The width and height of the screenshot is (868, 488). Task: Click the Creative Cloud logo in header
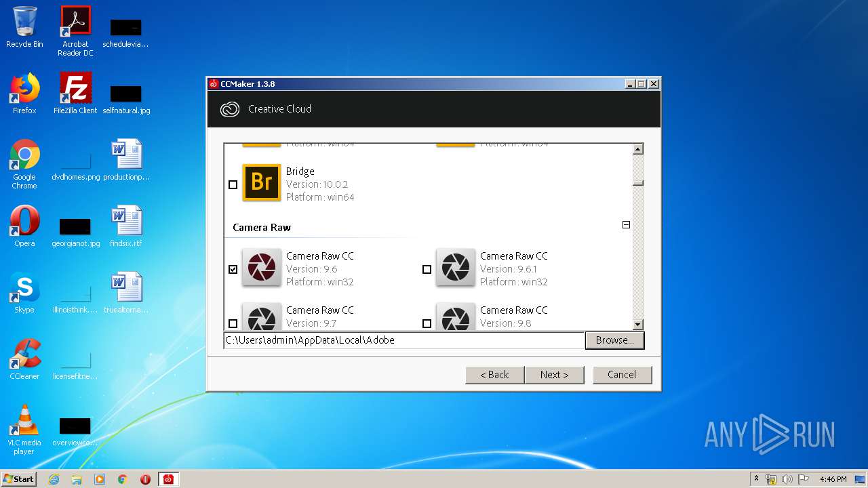(x=230, y=109)
